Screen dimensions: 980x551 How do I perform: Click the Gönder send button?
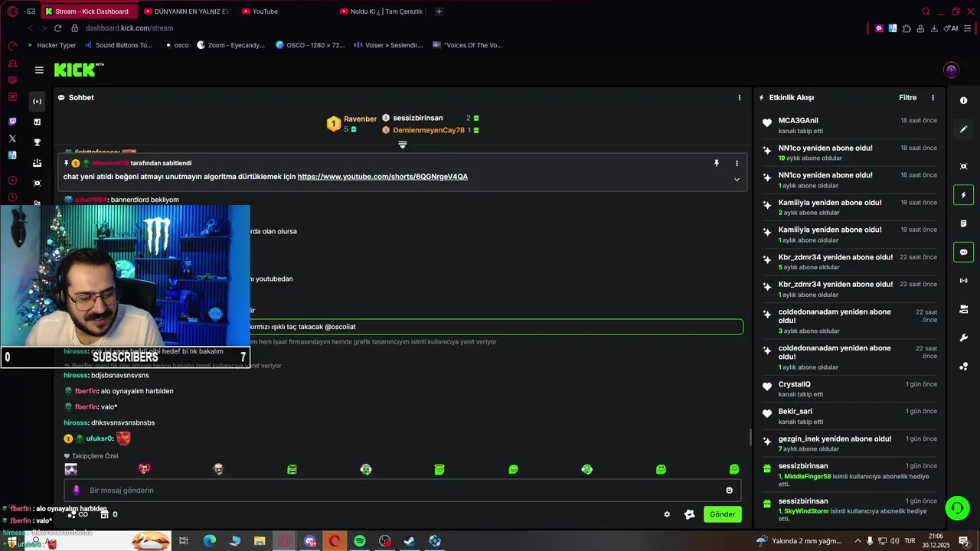click(722, 514)
